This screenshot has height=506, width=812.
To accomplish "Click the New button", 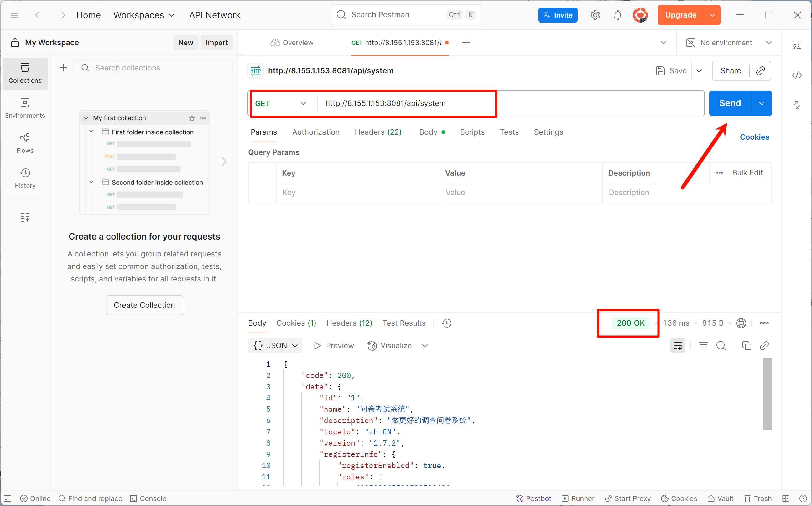I will [185, 43].
